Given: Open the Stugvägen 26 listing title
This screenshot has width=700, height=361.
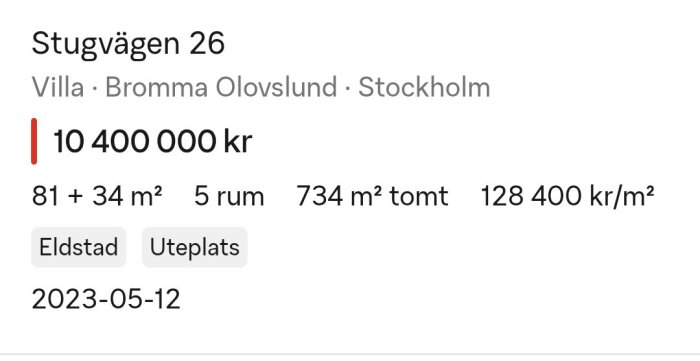Looking at the screenshot, I should point(128,45).
